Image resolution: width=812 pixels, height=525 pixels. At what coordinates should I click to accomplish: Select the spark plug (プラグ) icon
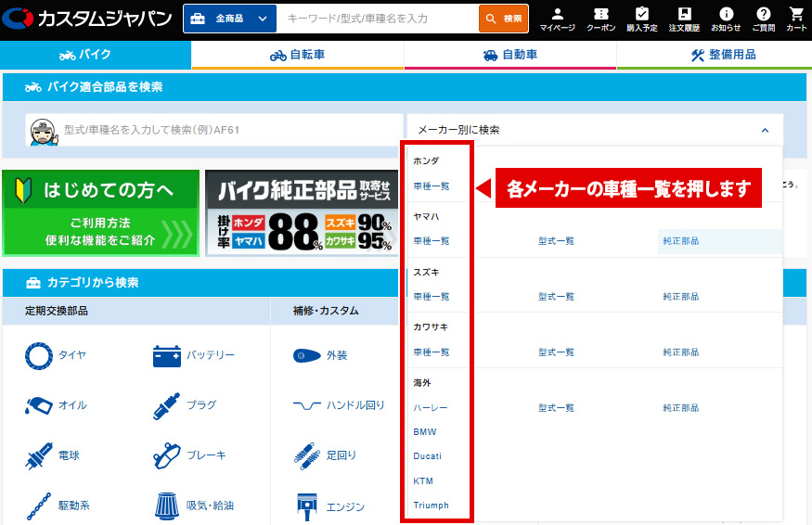tap(167, 405)
